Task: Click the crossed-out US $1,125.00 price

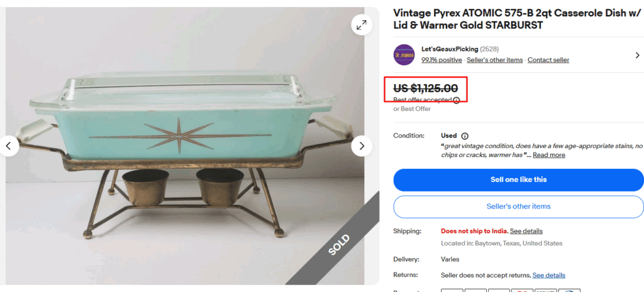Action: pos(426,89)
